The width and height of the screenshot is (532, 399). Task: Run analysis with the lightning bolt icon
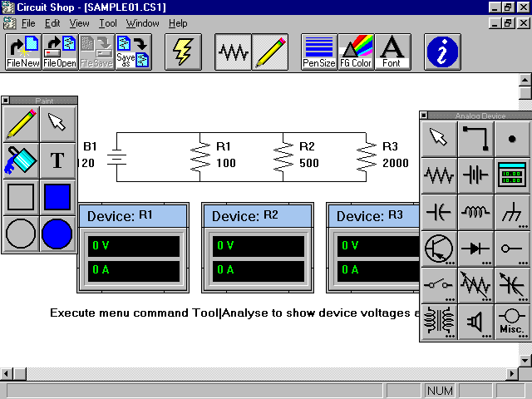pos(183,52)
